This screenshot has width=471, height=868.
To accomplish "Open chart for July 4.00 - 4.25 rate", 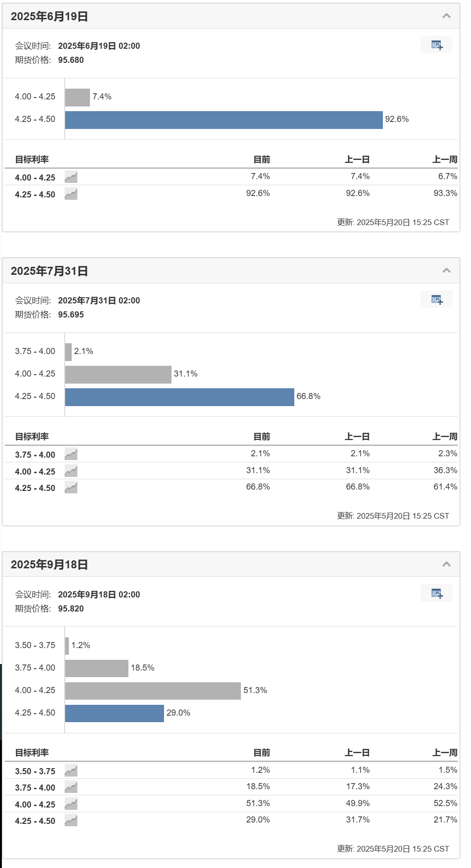I will [71, 471].
